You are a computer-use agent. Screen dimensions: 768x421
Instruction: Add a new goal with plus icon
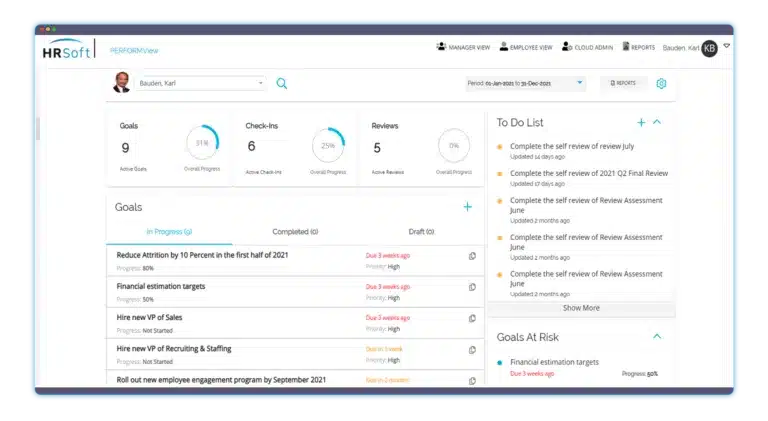coord(468,207)
